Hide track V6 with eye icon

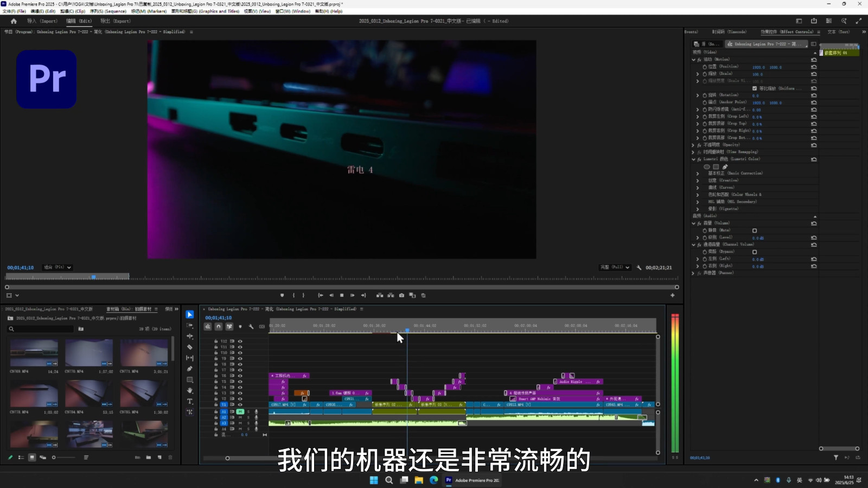tap(240, 376)
